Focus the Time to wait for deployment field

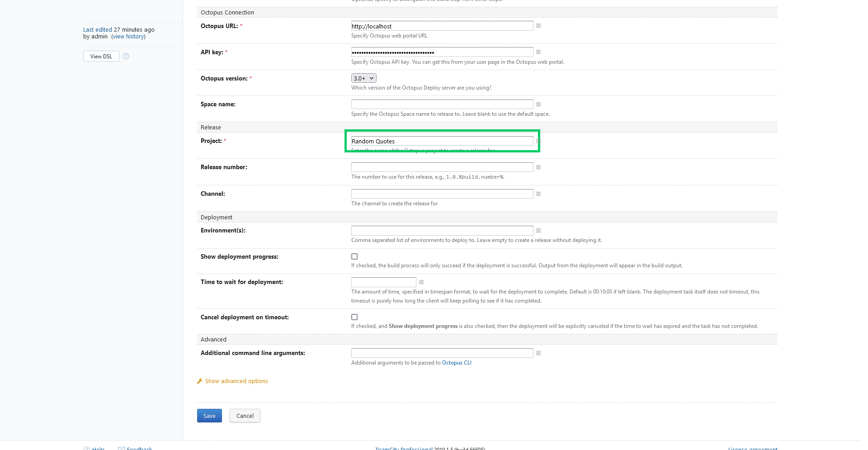(x=384, y=282)
